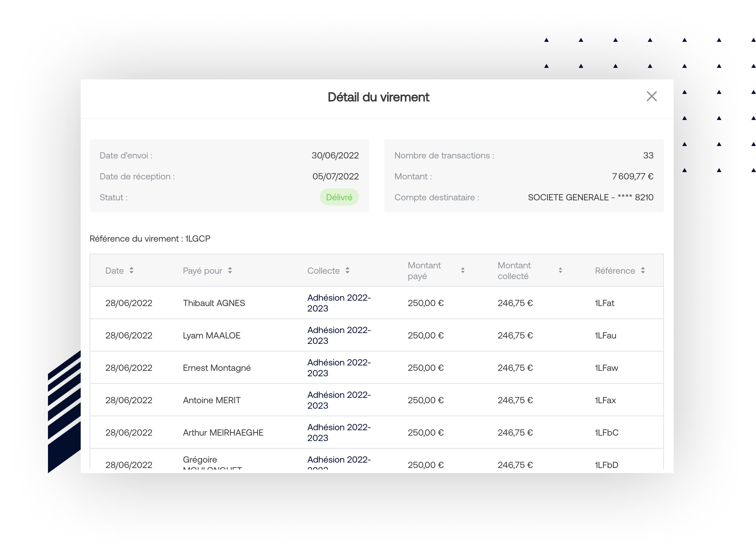Click the date in Thibault AGNES row

(x=129, y=303)
